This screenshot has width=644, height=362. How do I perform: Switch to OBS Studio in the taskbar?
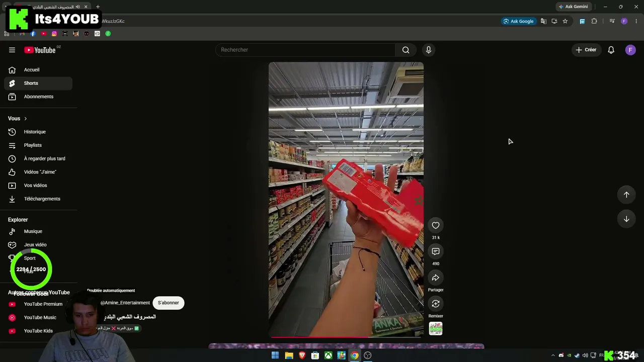[x=368, y=355]
